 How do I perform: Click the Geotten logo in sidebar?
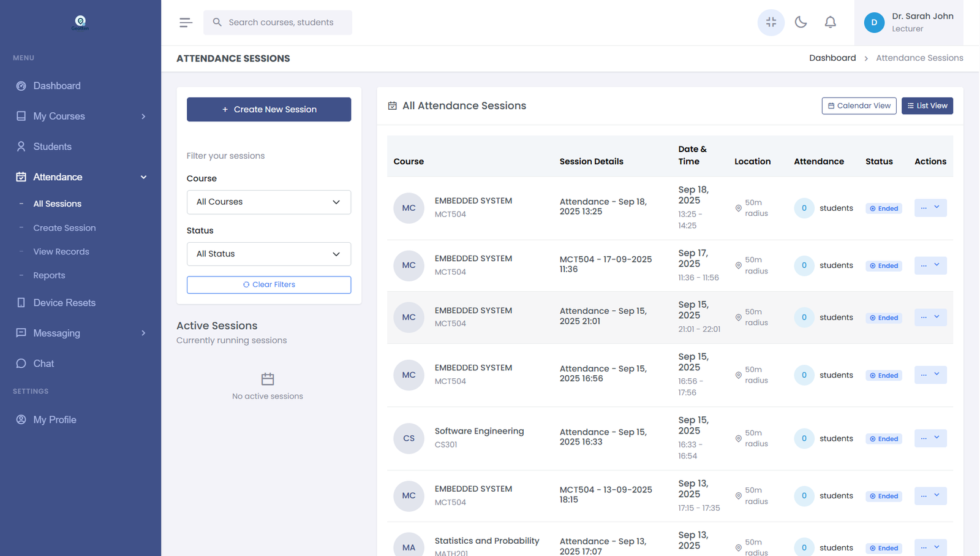[80, 23]
